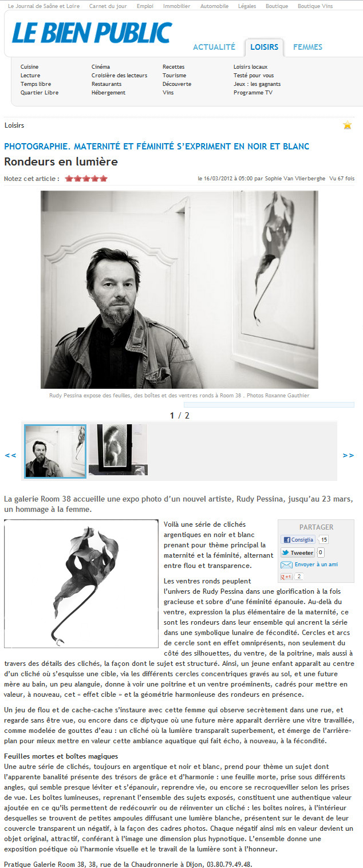
Task: Go to previous thumbnails with left double arrow
Action: tap(10, 455)
